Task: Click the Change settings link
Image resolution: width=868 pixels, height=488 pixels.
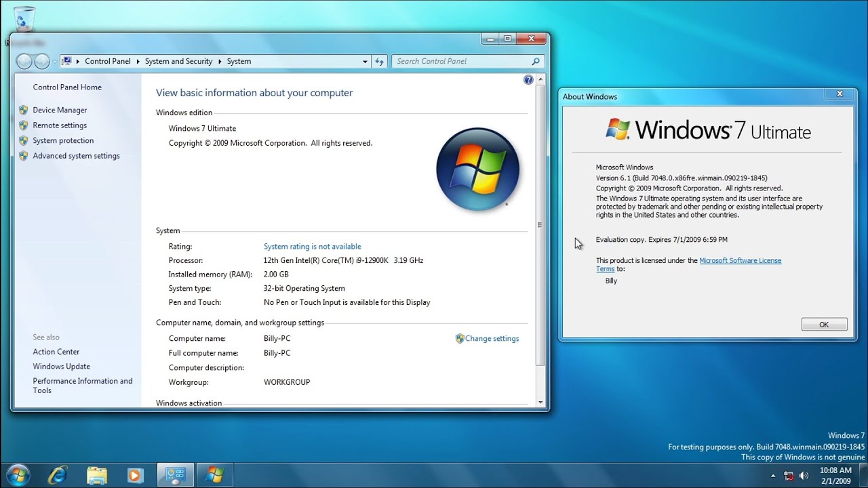Action: click(492, 338)
